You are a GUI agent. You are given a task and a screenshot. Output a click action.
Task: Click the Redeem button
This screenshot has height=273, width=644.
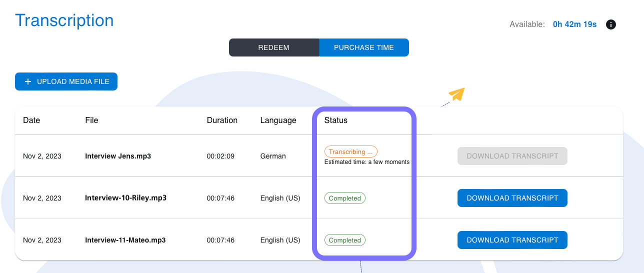[274, 47]
